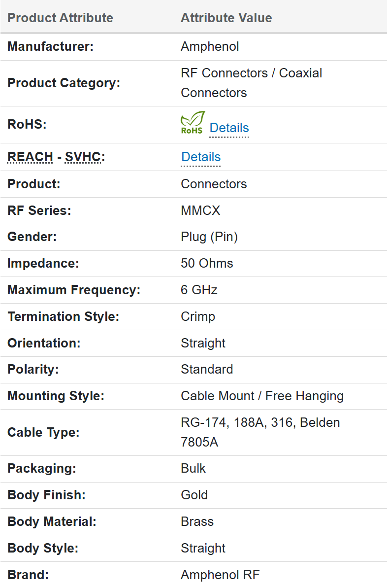Click the underlined SVHC abbreviation
387x588 pixels.
point(83,157)
